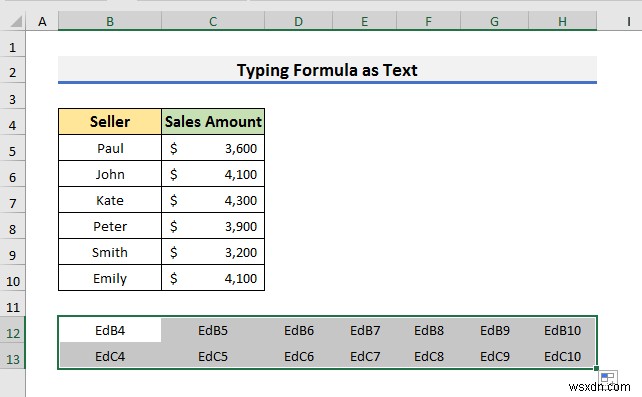Select the cell containing 'John'
The width and height of the screenshot is (642, 397).
(x=110, y=174)
